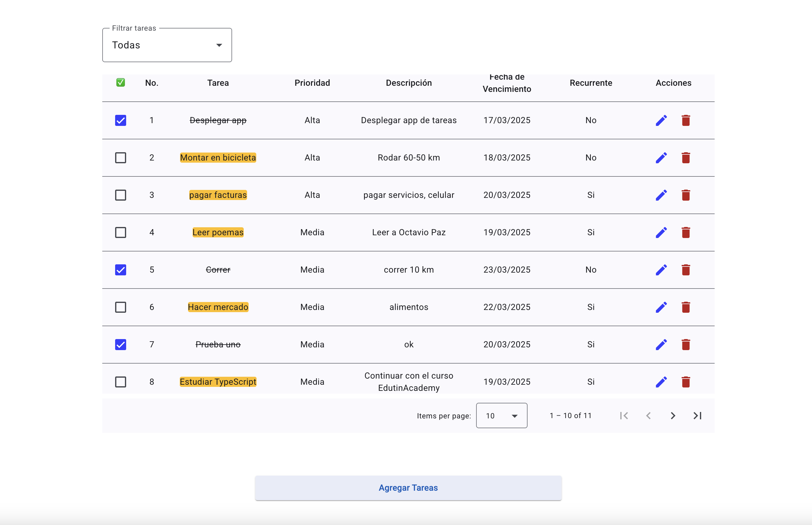This screenshot has height=525, width=812.
Task: Delete the Prueba uno task
Action: (686, 344)
